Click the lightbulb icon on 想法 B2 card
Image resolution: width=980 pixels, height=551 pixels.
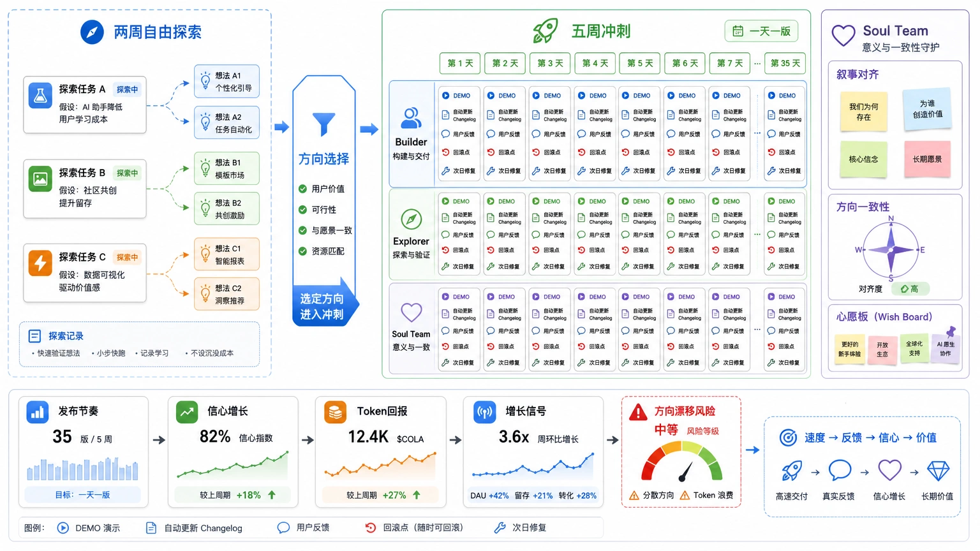[x=205, y=209]
